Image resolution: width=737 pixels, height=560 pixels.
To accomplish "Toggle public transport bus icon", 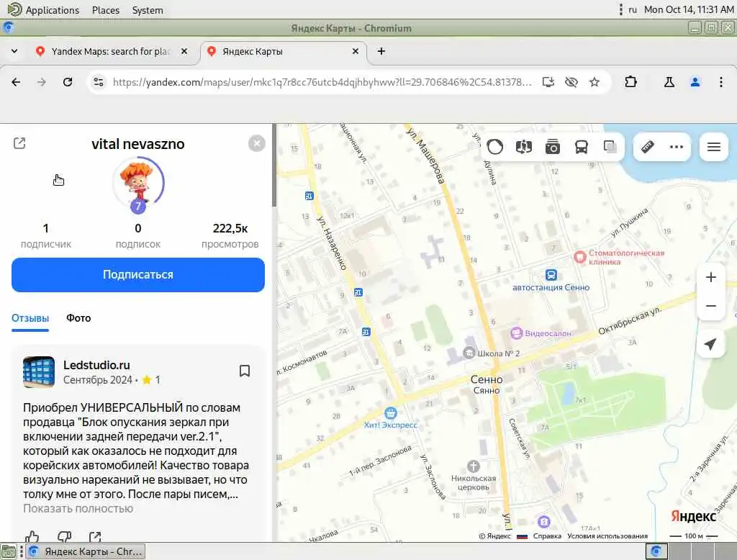I will 582,147.
